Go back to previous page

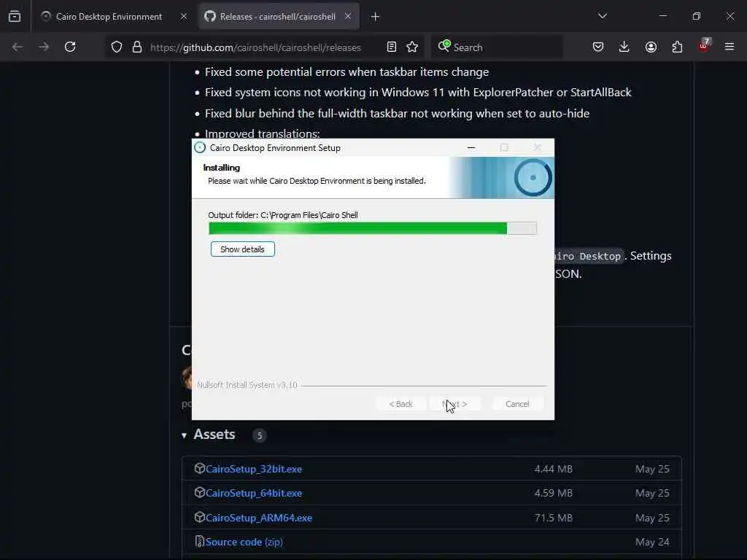point(18,47)
